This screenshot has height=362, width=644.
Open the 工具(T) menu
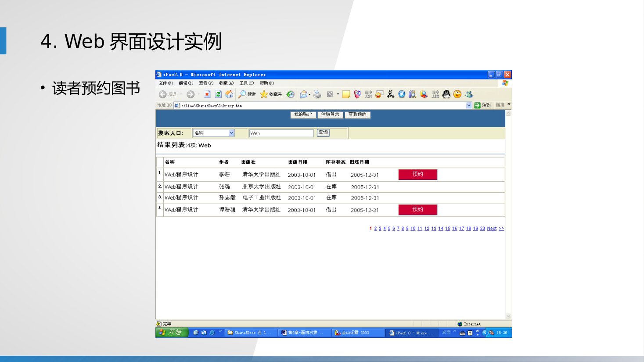click(x=246, y=83)
